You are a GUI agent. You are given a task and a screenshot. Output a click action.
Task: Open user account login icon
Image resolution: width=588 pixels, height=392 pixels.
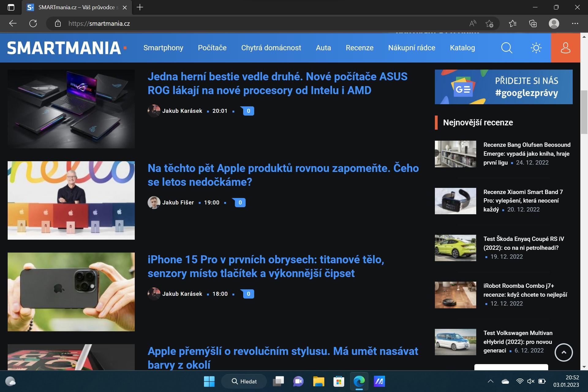(565, 48)
